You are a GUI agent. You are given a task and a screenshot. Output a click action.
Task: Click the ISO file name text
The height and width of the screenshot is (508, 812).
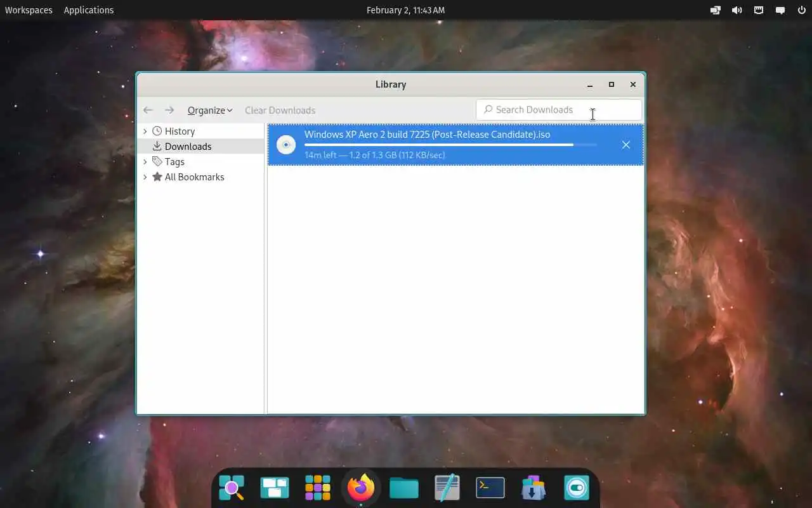pyautogui.click(x=427, y=135)
